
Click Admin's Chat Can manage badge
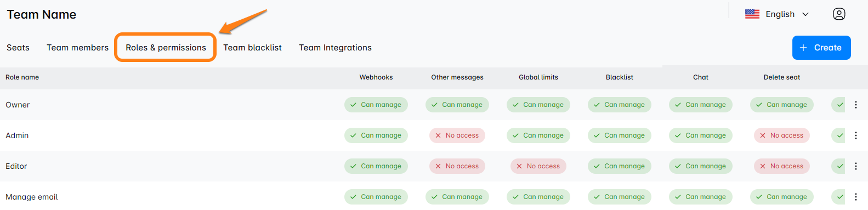point(701,135)
